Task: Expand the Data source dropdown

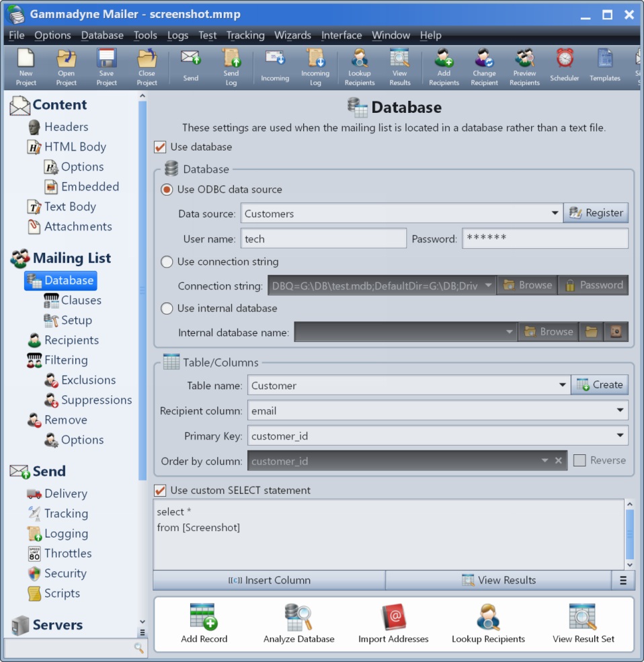Action: (x=555, y=214)
